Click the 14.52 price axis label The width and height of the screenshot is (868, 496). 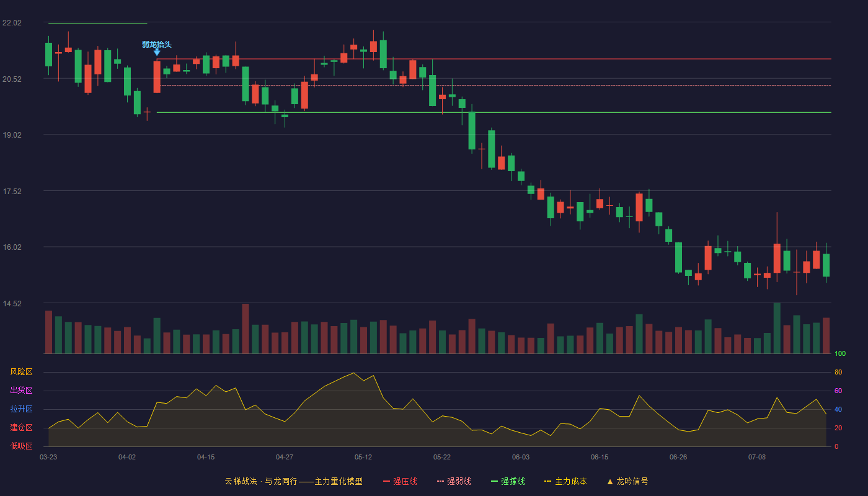pyautogui.click(x=12, y=304)
